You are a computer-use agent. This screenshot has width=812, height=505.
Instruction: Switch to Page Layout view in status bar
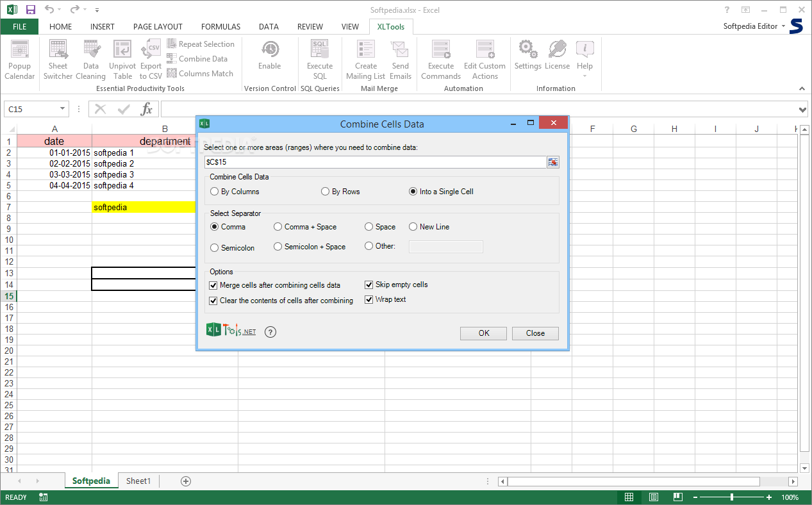(x=653, y=497)
